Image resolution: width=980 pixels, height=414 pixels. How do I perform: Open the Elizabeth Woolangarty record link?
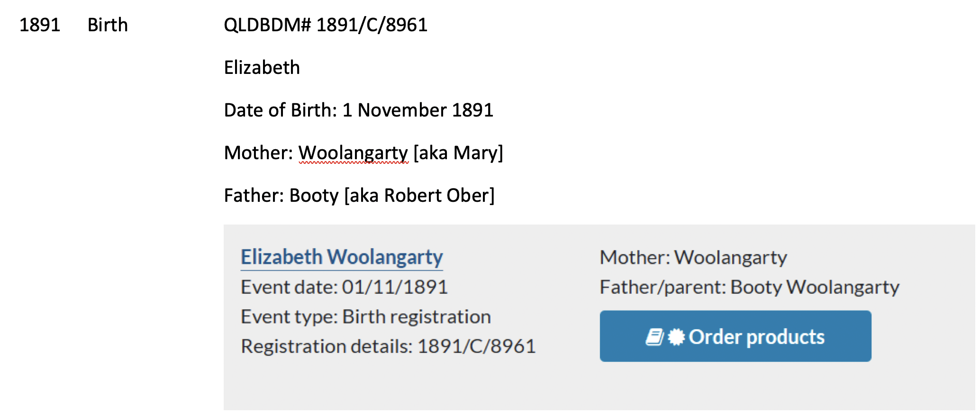[342, 258]
